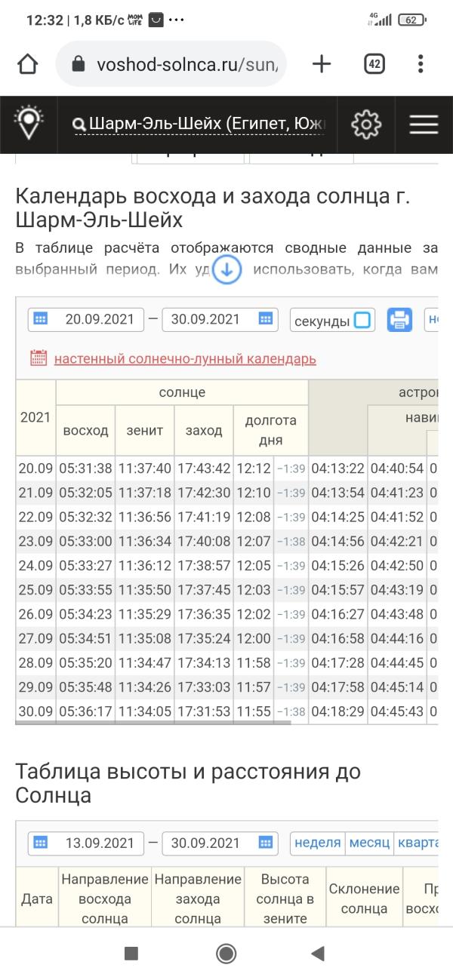The height and width of the screenshot is (980, 453).
Task: Click the table horizontal scrollbar
Action: (153, 723)
